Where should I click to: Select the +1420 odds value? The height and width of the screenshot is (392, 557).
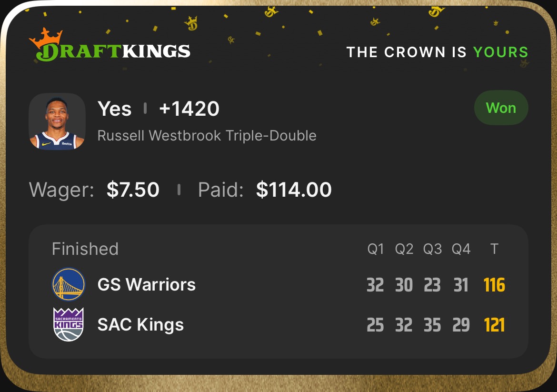[x=189, y=109]
